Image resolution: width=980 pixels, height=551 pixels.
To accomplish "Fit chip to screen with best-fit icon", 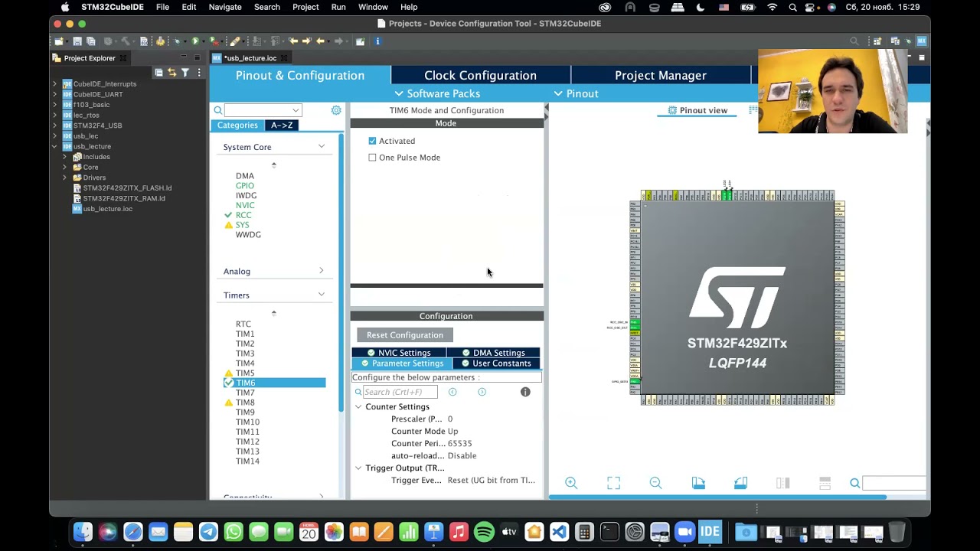I will pos(613,483).
